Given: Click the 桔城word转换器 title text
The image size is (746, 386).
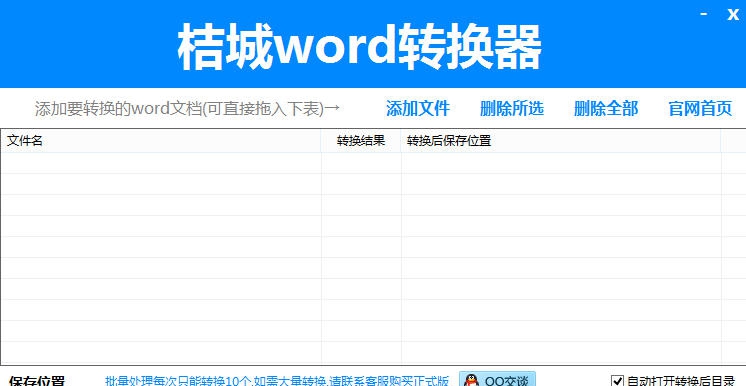Looking at the screenshot, I should [360, 47].
